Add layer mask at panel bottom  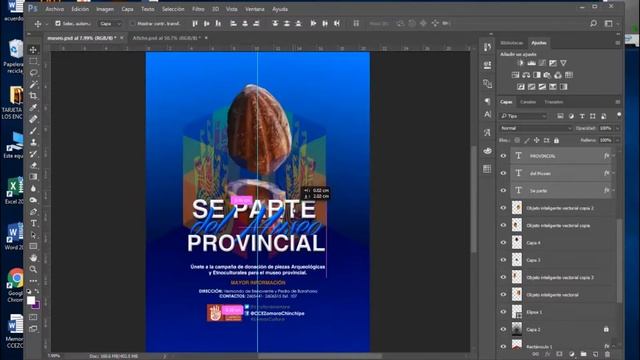pyautogui.click(x=560, y=354)
